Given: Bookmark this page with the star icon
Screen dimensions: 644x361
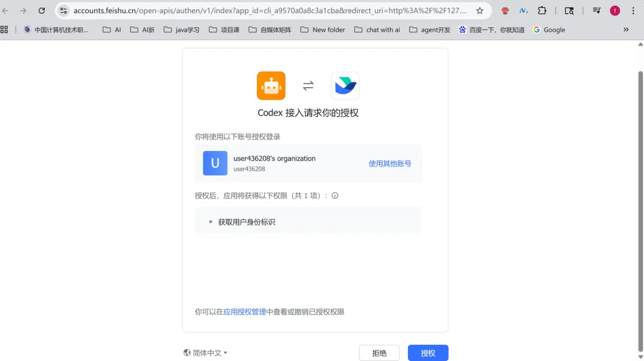Looking at the screenshot, I should click(479, 11).
